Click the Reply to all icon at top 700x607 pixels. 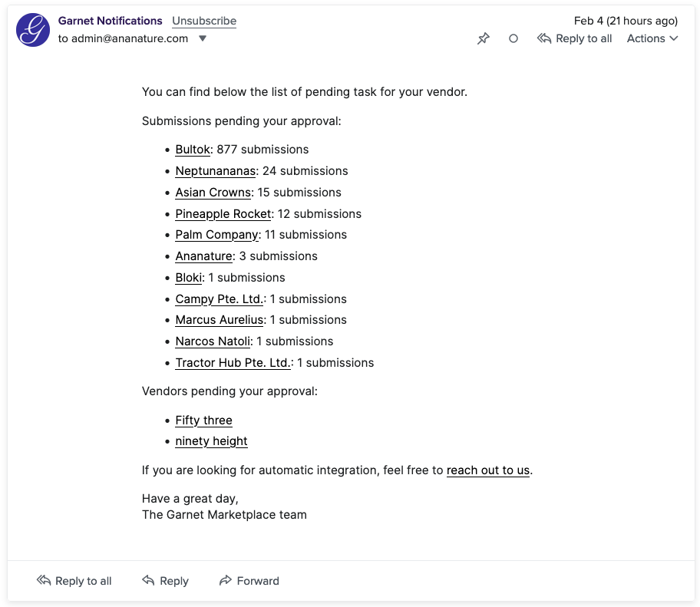[545, 38]
